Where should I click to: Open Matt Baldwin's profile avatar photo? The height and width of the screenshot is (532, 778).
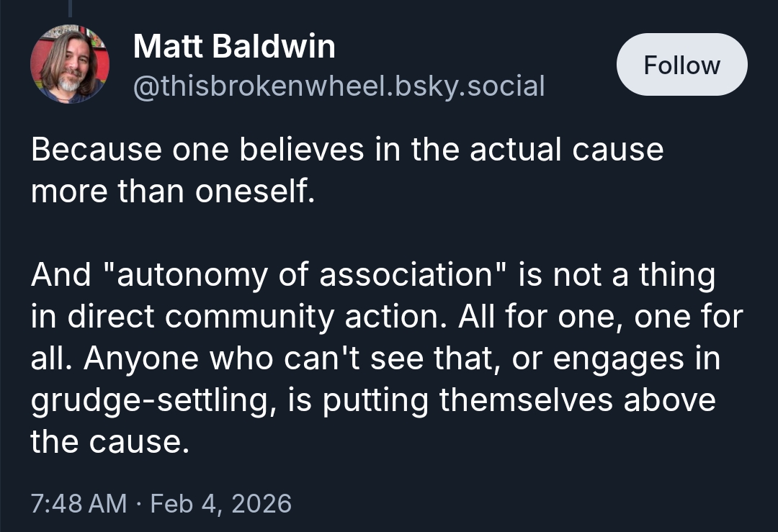tap(70, 65)
